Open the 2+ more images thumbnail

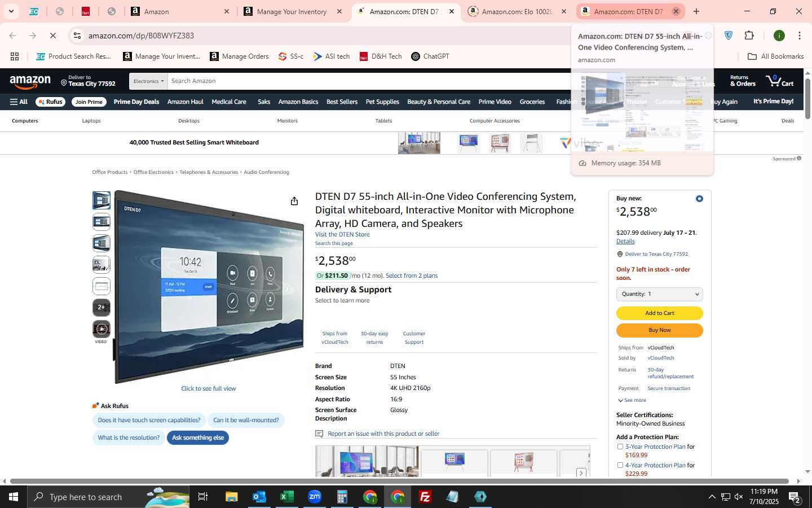coord(101,308)
